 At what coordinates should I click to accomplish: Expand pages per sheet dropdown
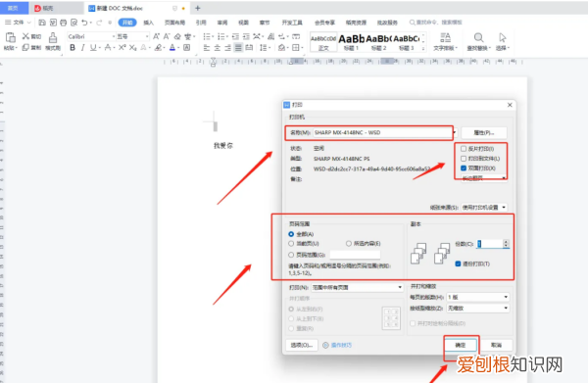[478, 297]
